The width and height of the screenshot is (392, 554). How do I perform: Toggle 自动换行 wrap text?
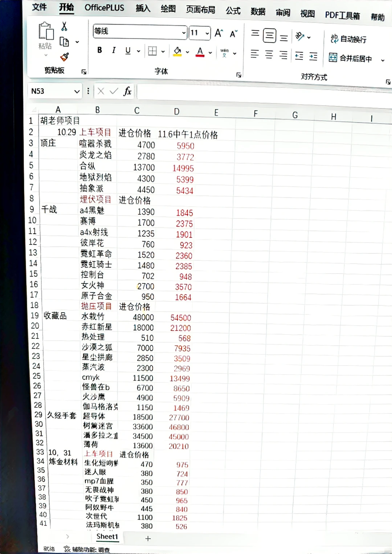click(348, 39)
